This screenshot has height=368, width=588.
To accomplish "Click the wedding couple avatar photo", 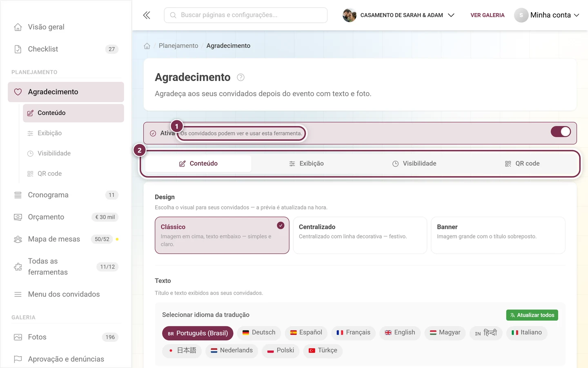I will tap(350, 15).
